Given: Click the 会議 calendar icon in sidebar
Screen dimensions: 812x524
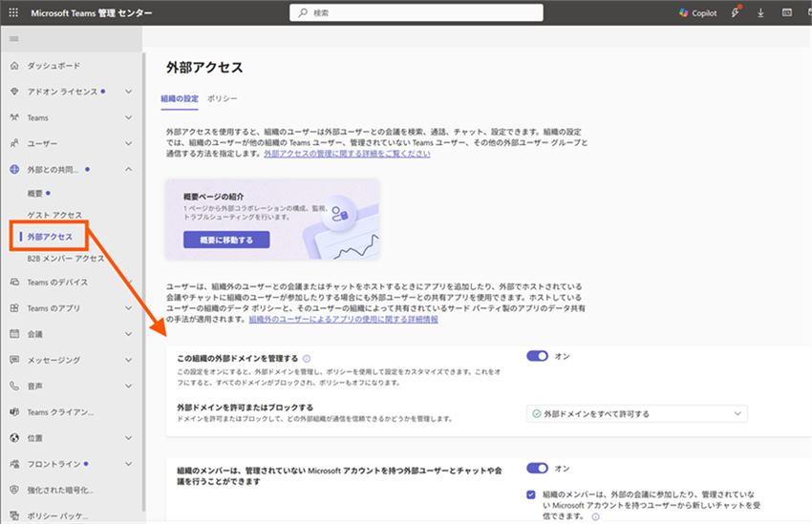Looking at the screenshot, I should tap(14, 334).
